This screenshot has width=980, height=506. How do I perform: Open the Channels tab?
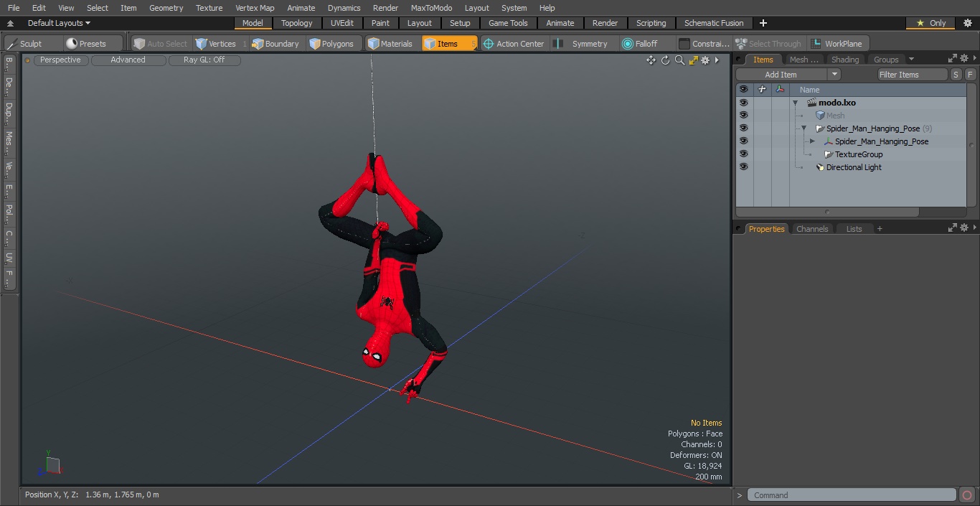[x=812, y=229]
